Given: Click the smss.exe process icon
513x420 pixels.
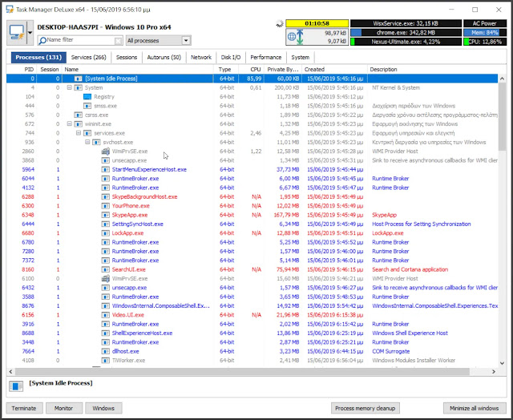Looking at the screenshot, I should (x=87, y=106).
